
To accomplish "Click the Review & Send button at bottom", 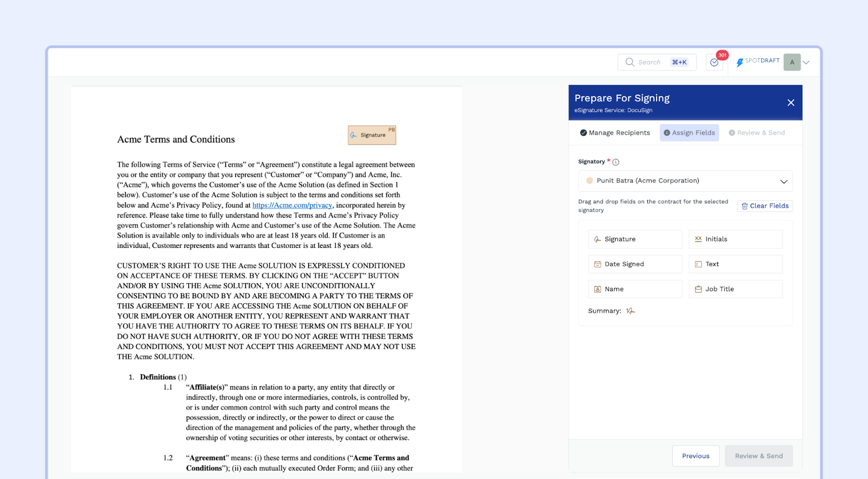I will pyautogui.click(x=759, y=456).
